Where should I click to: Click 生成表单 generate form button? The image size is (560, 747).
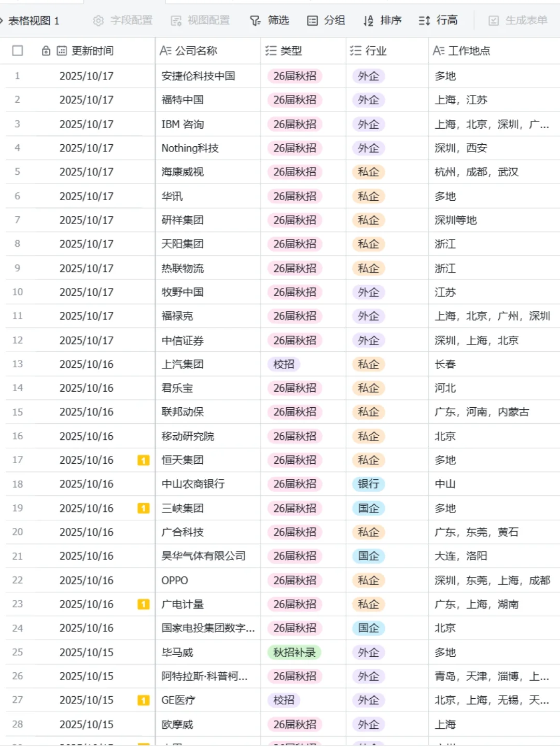[517, 20]
